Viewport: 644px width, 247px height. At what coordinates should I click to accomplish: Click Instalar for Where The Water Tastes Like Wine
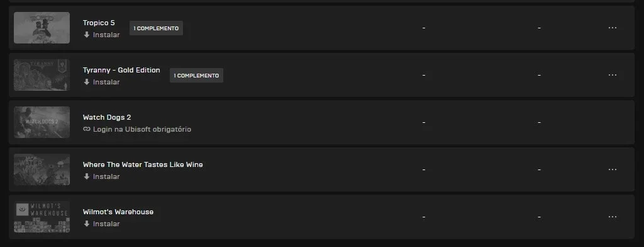[106, 176]
